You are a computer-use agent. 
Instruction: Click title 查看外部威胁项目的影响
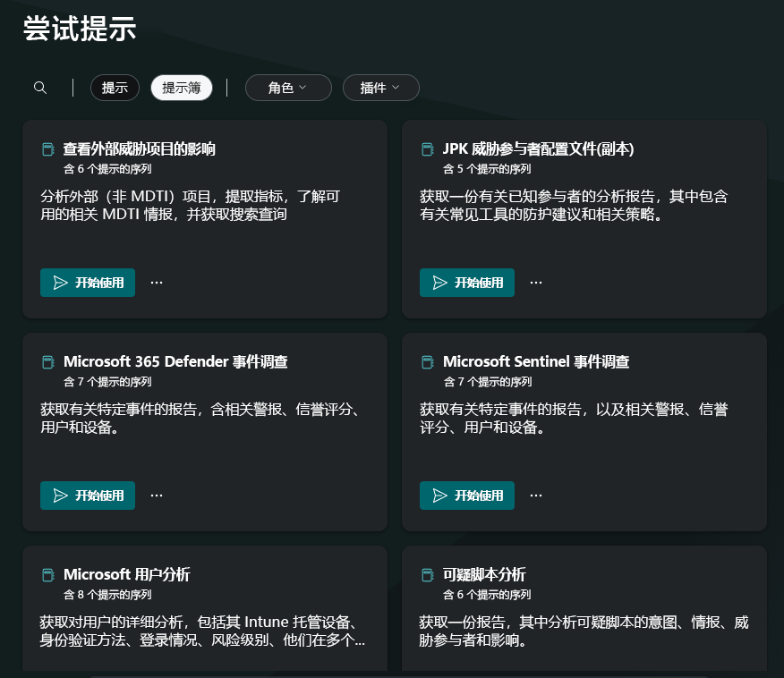tap(140, 148)
